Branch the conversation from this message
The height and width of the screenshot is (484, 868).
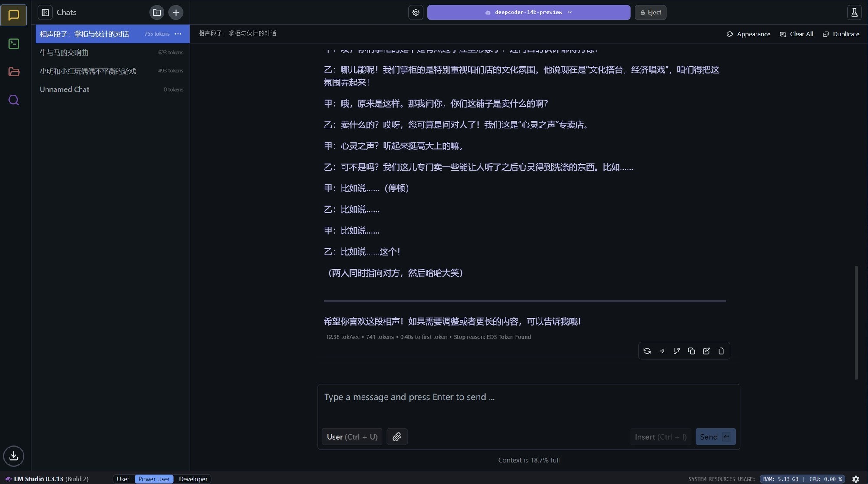[x=677, y=351]
